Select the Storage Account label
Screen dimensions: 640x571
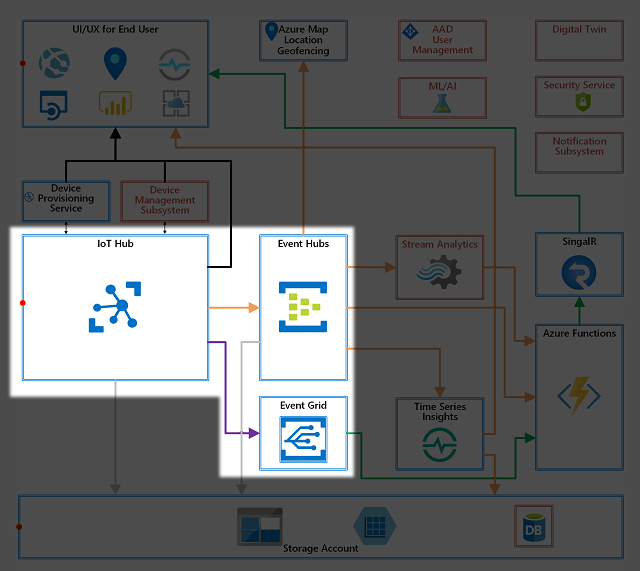[x=320, y=548]
